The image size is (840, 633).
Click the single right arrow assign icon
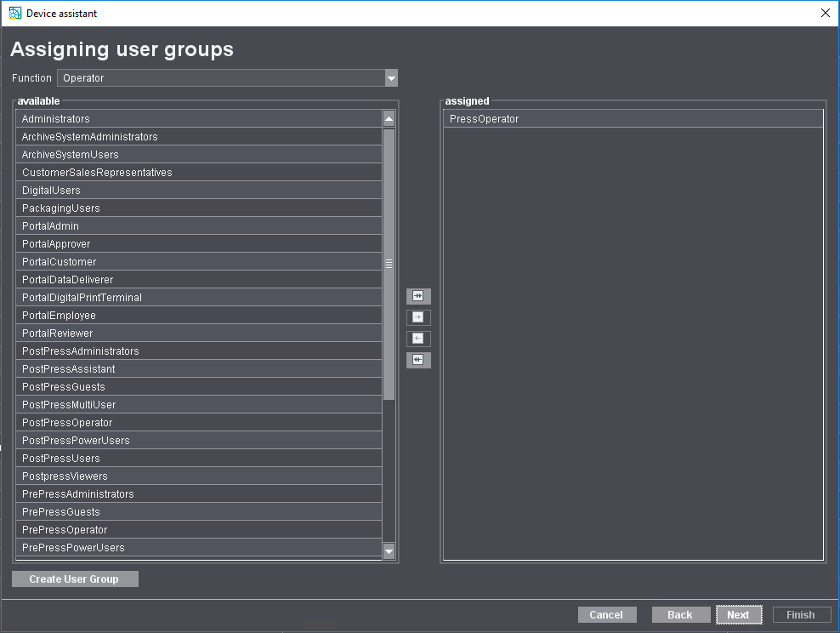pos(418,317)
